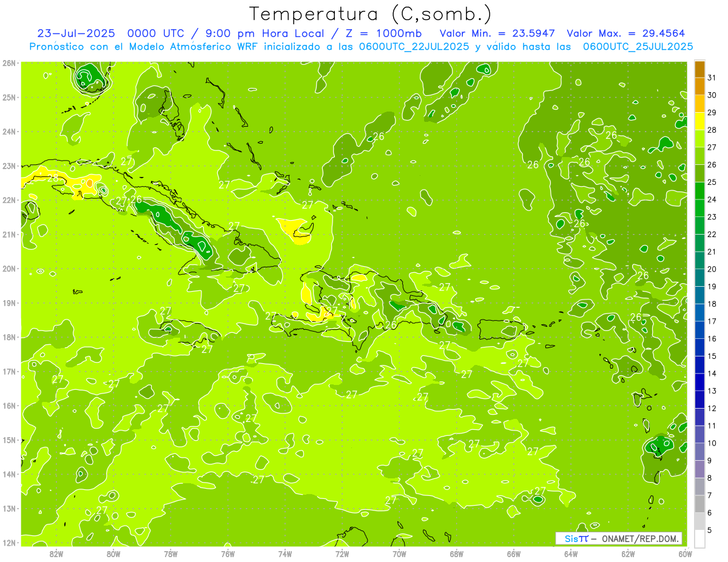Pick the purple swatch between 8 and 9
The image size is (728, 562).
(699, 470)
